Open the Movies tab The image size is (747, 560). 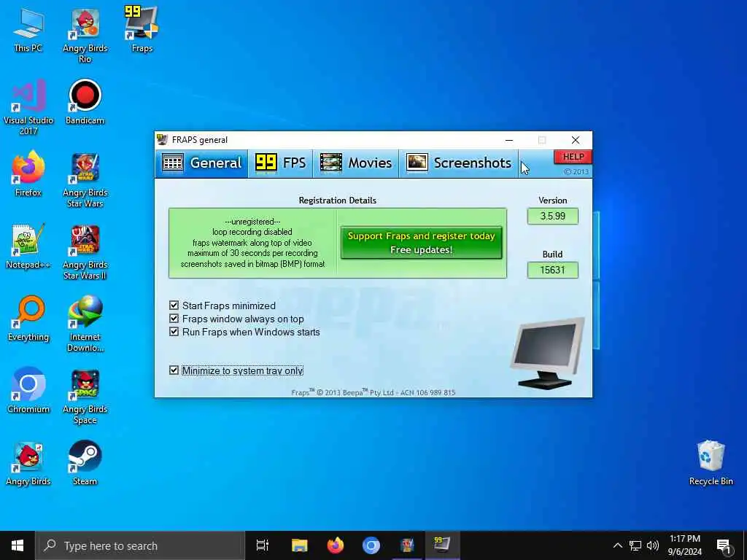pos(356,163)
